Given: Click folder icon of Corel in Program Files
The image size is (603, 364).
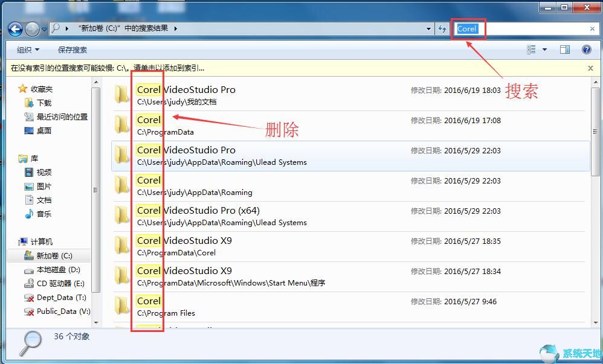Looking at the screenshot, I should click(121, 305).
